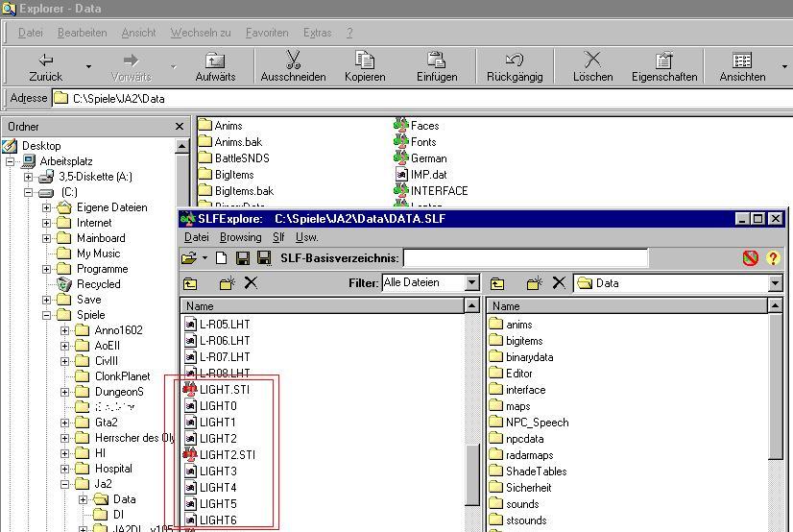Image resolution: width=793 pixels, height=532 pixels.
Task: Collapse the Spiele folder in tree
Action: 46,315
